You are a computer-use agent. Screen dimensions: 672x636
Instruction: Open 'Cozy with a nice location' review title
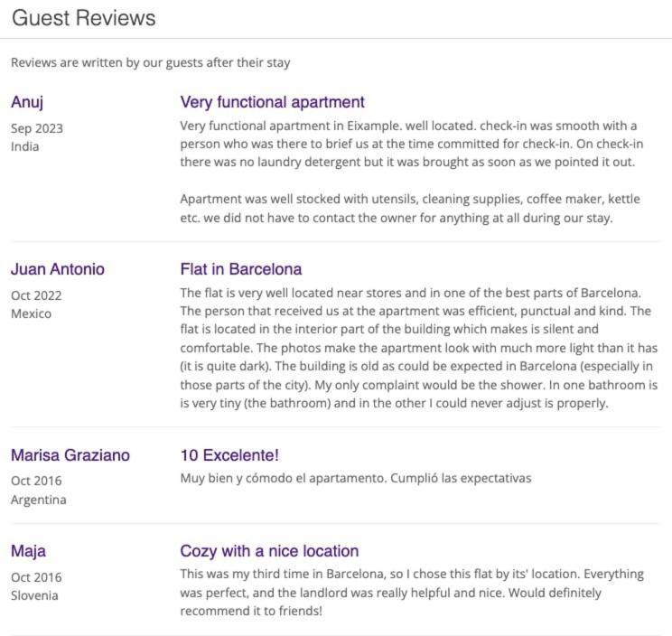(x=269, y=551)
